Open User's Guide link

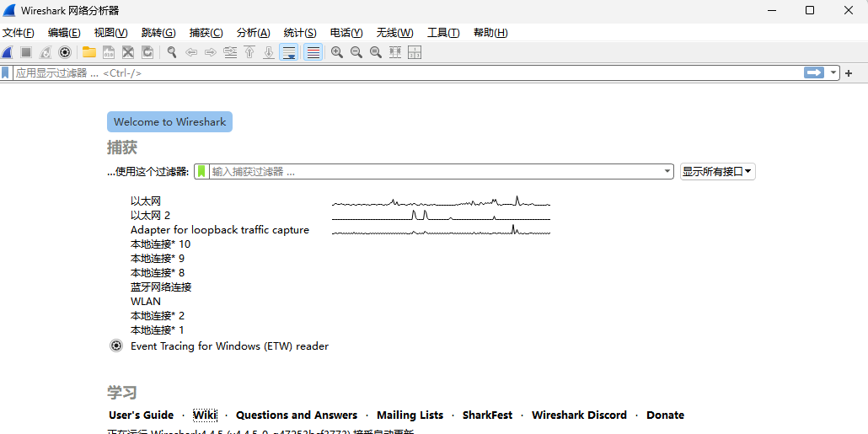142,415
